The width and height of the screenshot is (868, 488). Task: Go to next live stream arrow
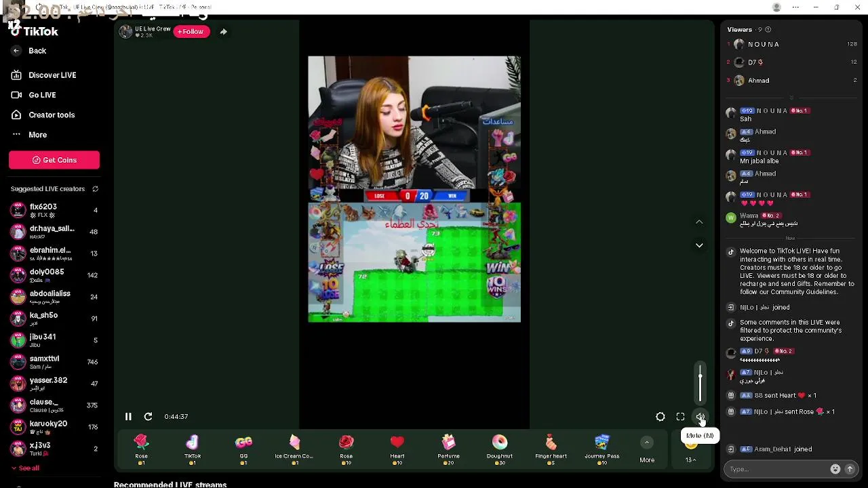699,245
